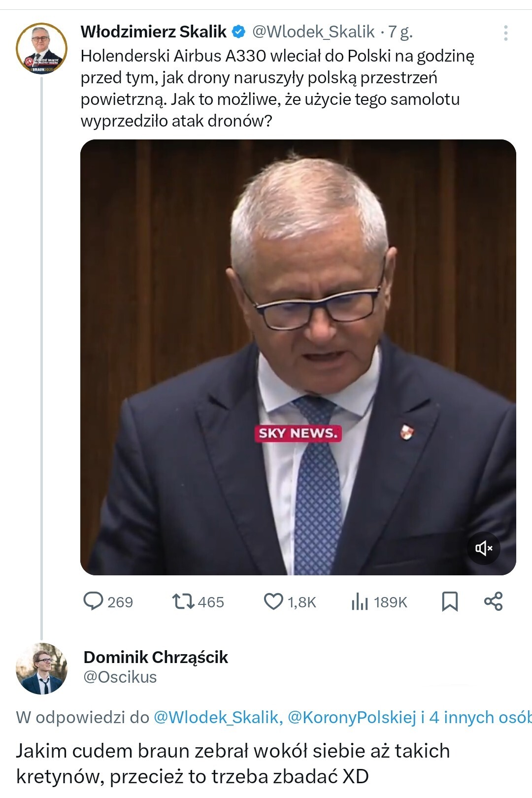Open Włodzimierz Skalik's profile avatar
This screenshot has width=532, height=798.
41,48
